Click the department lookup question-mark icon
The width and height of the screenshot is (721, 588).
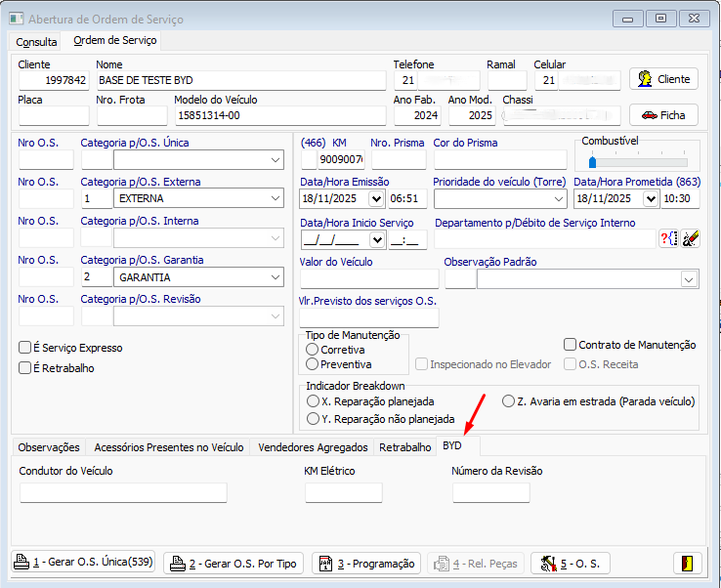pos(669,238)
